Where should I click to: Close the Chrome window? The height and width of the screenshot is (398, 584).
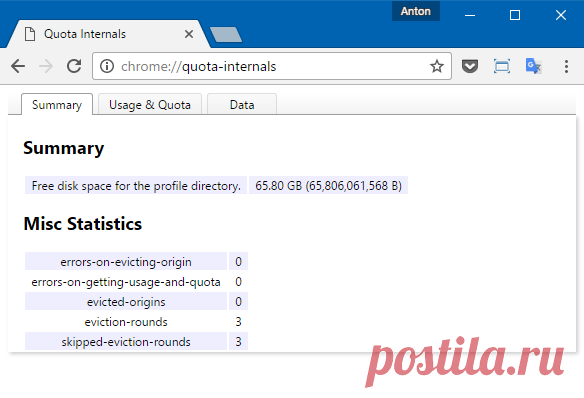coord(561,15)
